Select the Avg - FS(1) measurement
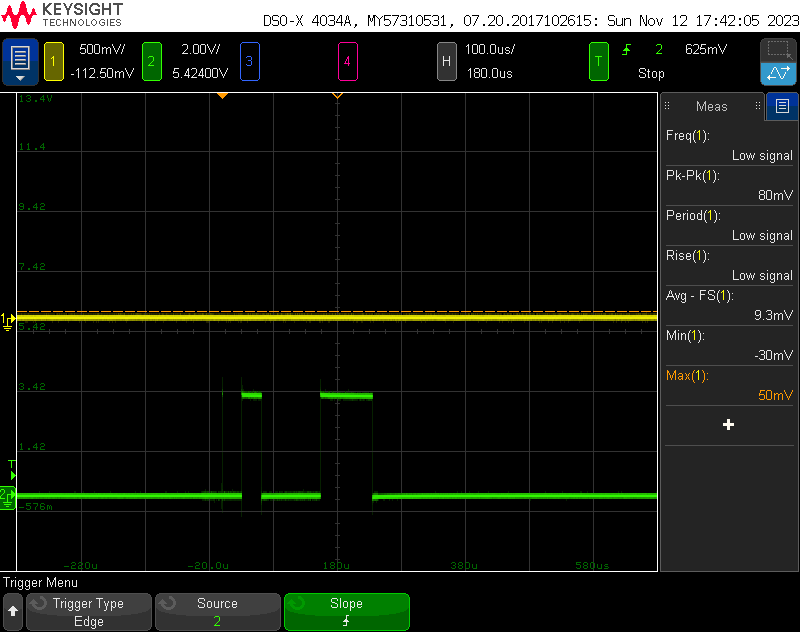 click(x=729, y=305)
